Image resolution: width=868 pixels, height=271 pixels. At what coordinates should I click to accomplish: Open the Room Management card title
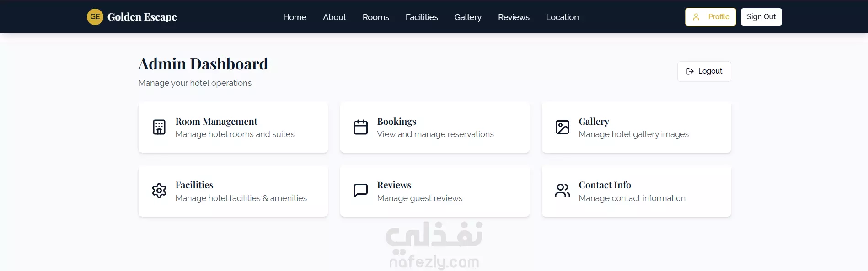[x=216, y=122]
